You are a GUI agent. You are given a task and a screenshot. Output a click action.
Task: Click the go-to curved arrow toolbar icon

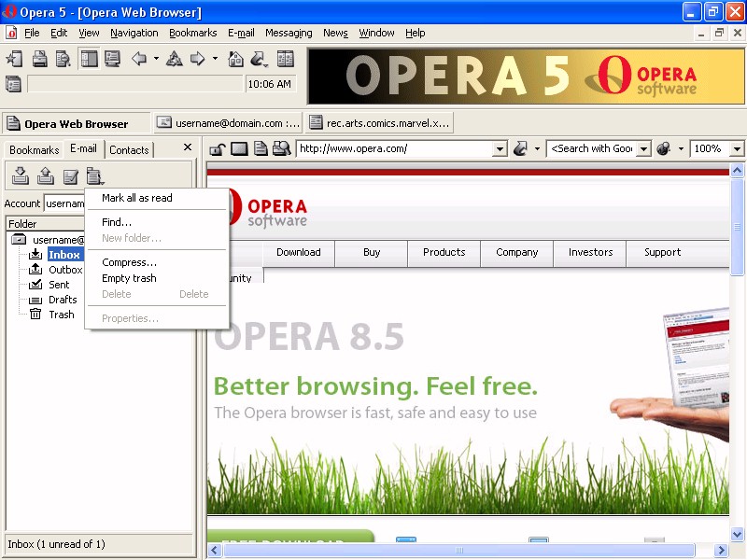(x=259, y=59)
